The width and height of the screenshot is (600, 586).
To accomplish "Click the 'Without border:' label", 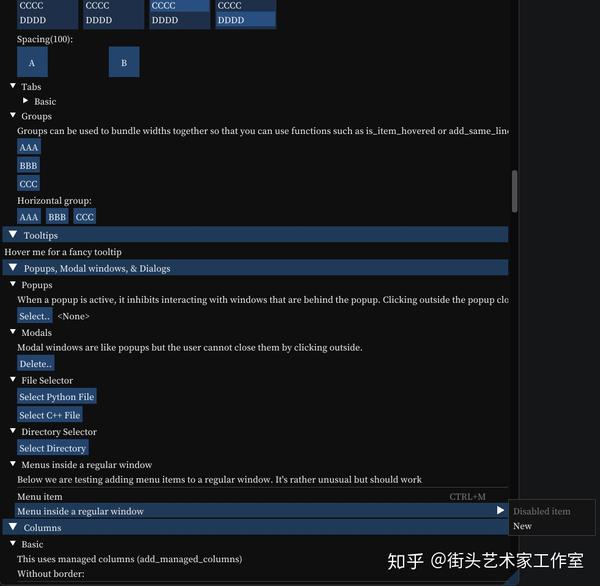I will 51,573.
